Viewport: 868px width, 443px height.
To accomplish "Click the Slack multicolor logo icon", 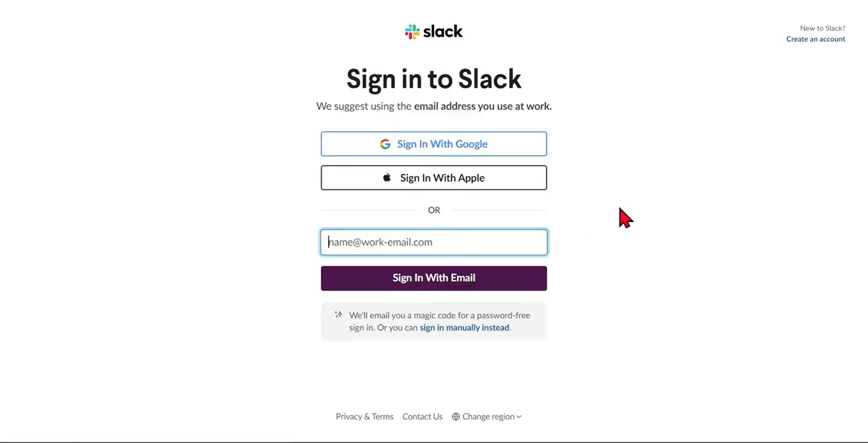I will [x=412, y=32].
